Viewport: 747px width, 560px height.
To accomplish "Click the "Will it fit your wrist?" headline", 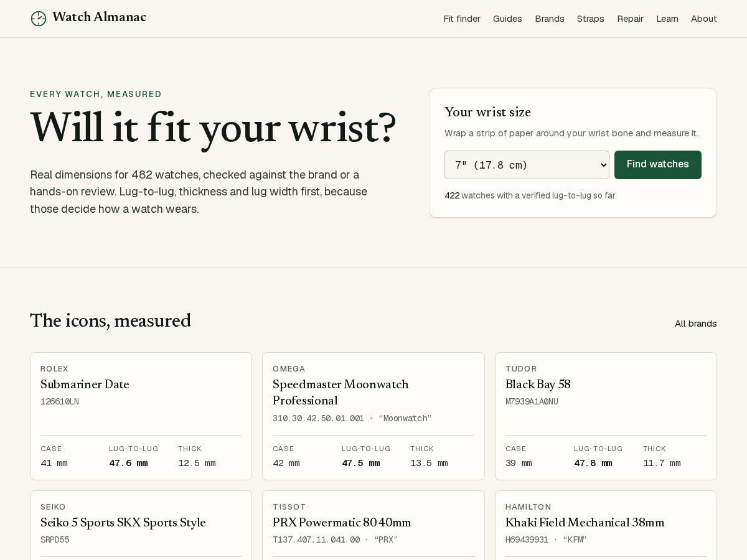I will [x=213, y=128].
